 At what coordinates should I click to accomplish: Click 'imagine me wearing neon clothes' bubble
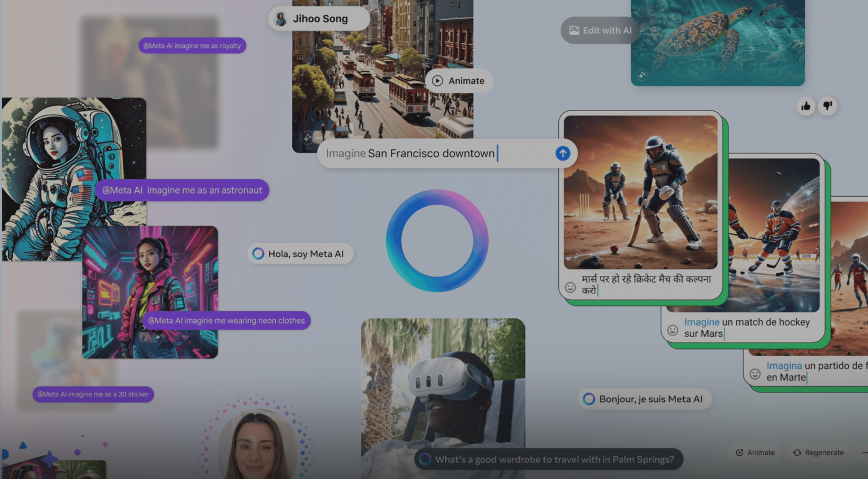pos(226,321)
